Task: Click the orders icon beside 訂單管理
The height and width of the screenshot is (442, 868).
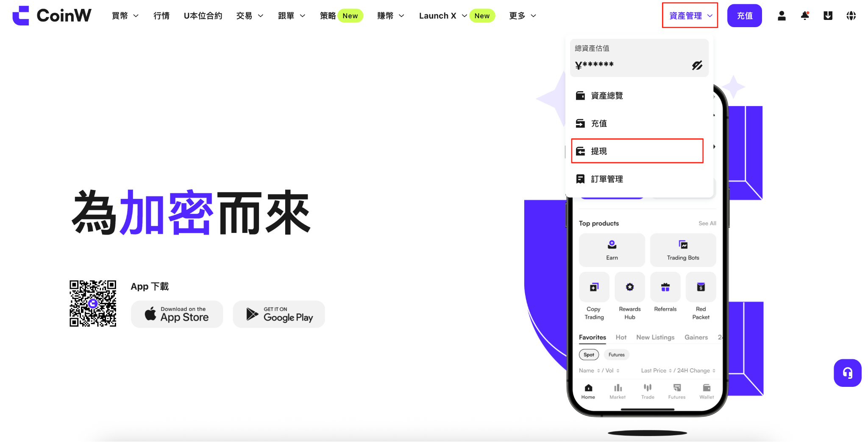Action: 580,179
